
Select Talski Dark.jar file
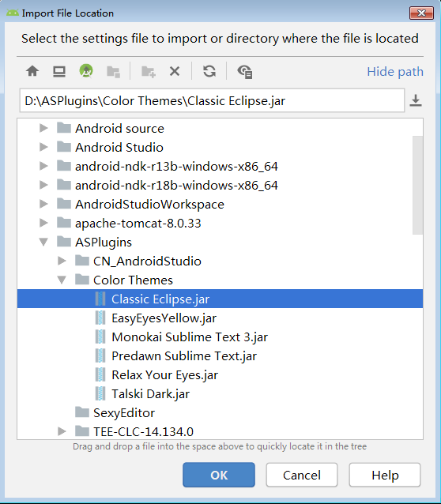(150, 394)
